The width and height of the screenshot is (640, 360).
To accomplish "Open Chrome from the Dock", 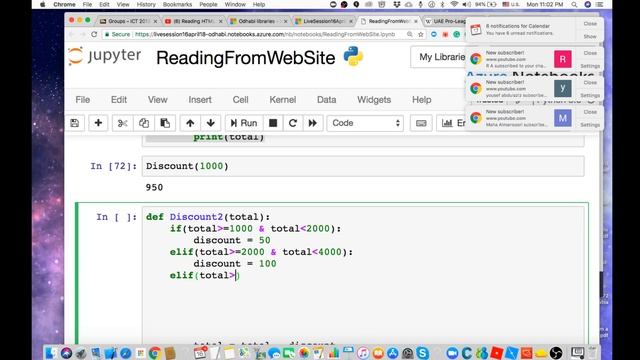I will 155,353.
